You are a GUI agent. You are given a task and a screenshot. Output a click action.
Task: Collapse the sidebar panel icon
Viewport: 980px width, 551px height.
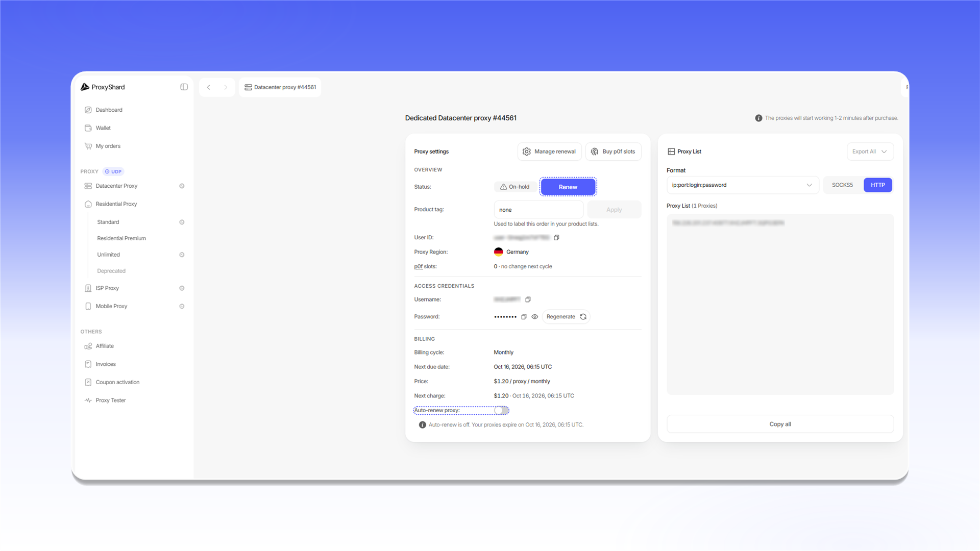coord(184,87)
